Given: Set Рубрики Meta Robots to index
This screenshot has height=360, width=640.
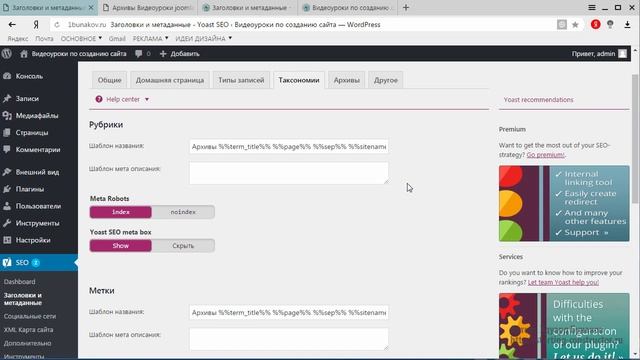Looking at the screenshot, I should 121,212.
